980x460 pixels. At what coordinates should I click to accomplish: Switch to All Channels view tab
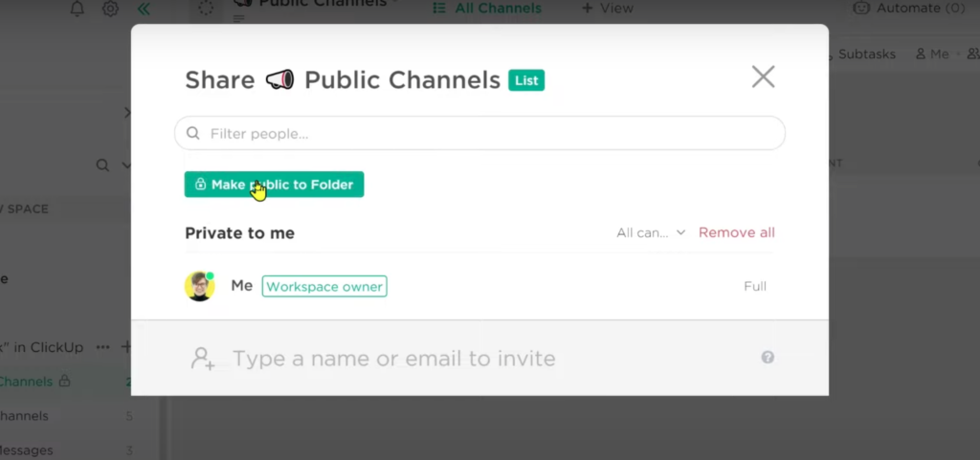coord(487,9)
